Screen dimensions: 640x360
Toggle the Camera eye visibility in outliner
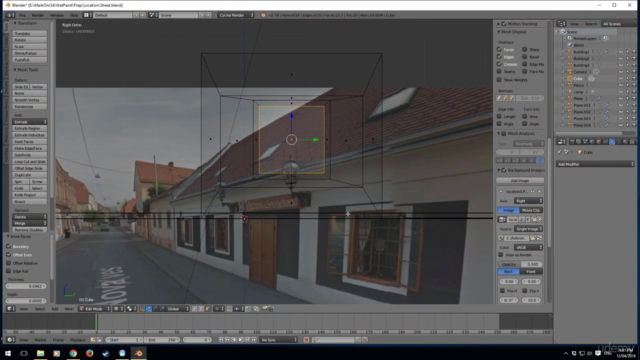click(621, 72)
